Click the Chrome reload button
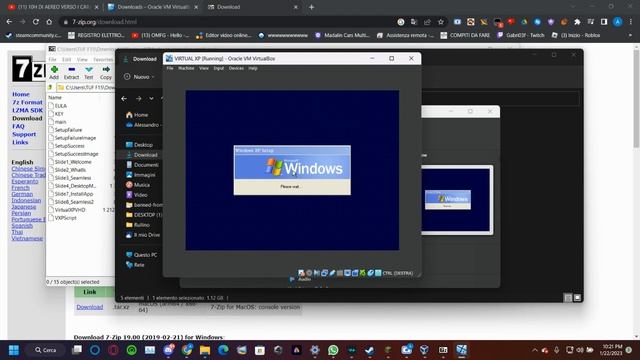640x360 pixels. point(36,22)
